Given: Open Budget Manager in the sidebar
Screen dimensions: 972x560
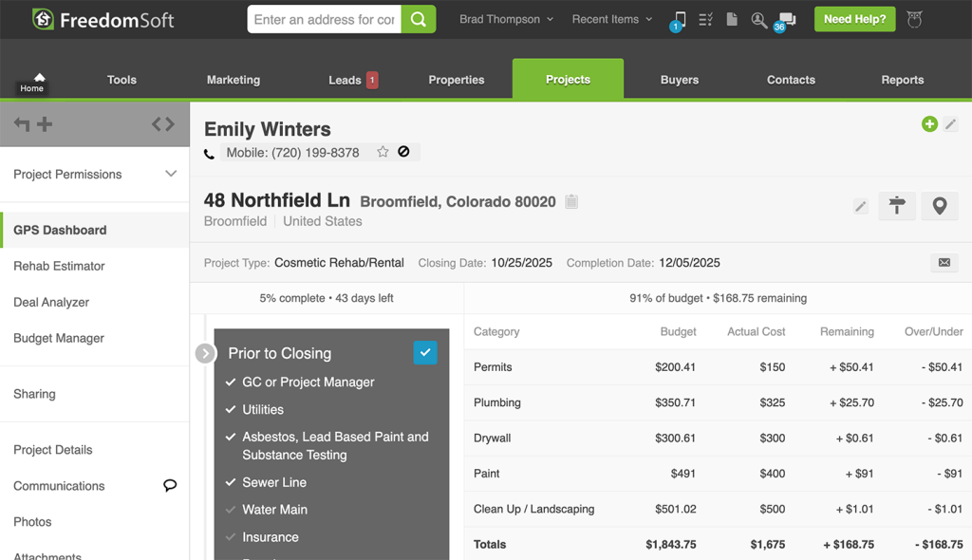Looking at the screenshot, I should pyautogui.click(x=59, y=338).
